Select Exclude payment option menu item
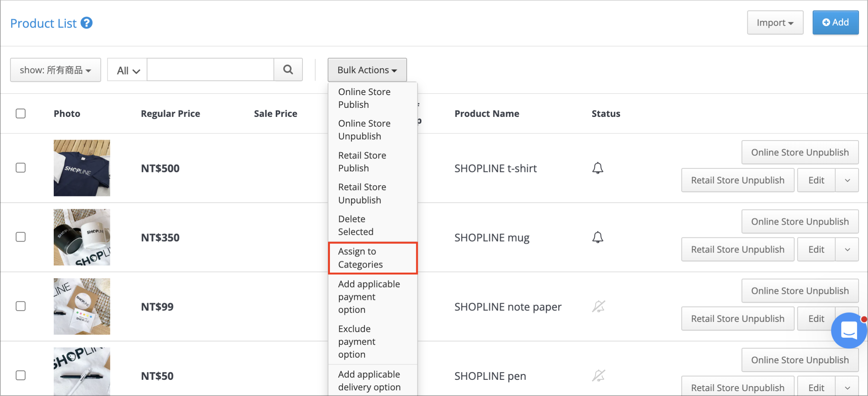Viewport: 868px width, 396px height. (373, 342)
